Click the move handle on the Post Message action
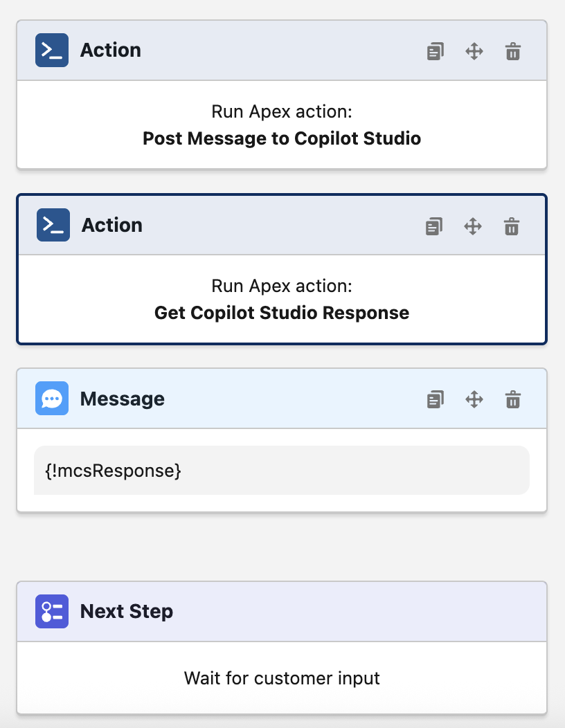This screenshot has width=565, height=728. (474, 51)
